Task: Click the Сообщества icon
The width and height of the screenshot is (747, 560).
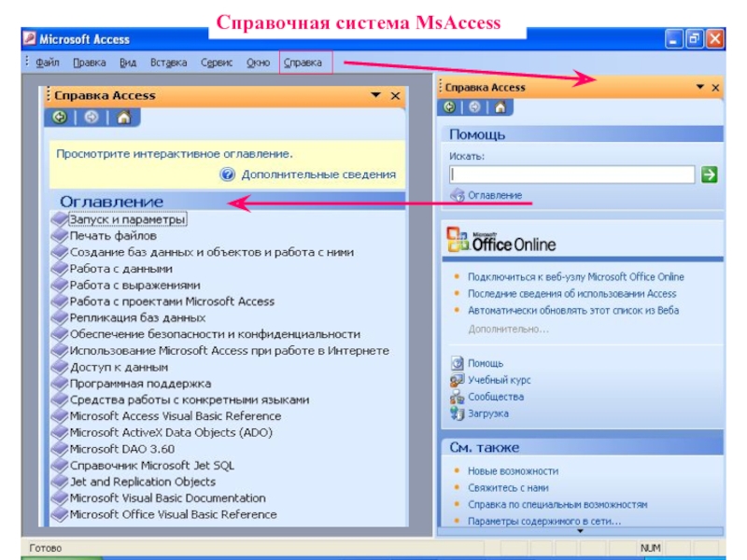Action: point(457,397)
